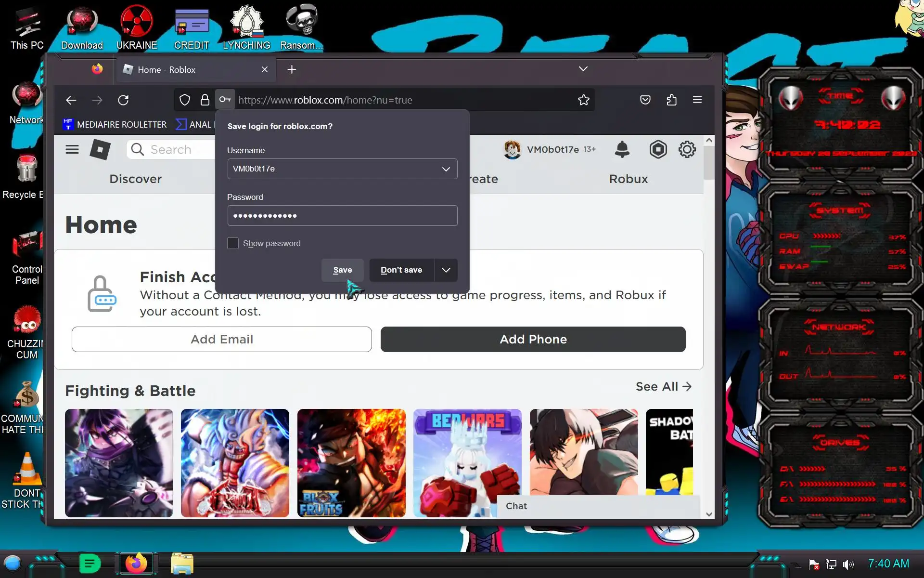Open the tracking protection shield icon
The height and width of the screenshot is (578, 924).
click(x=185, y=100)
